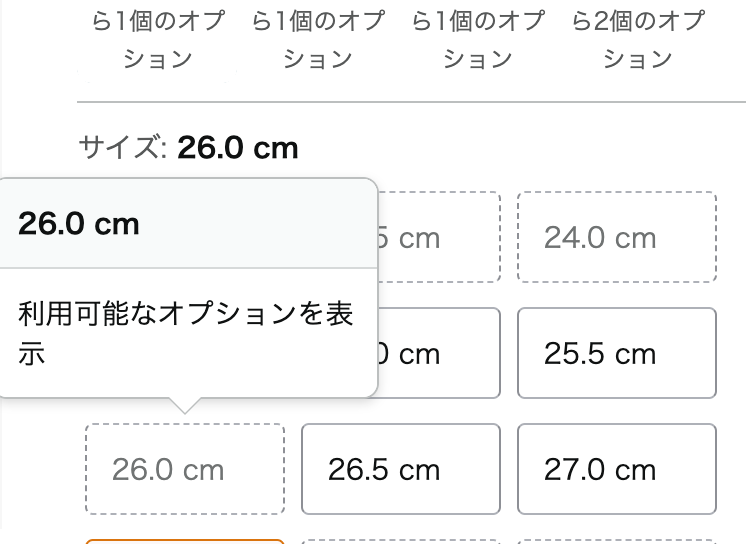Select the first variant showing 1個のオプション
The width and height of the screenshot is (746, 544).
point(158,40)
